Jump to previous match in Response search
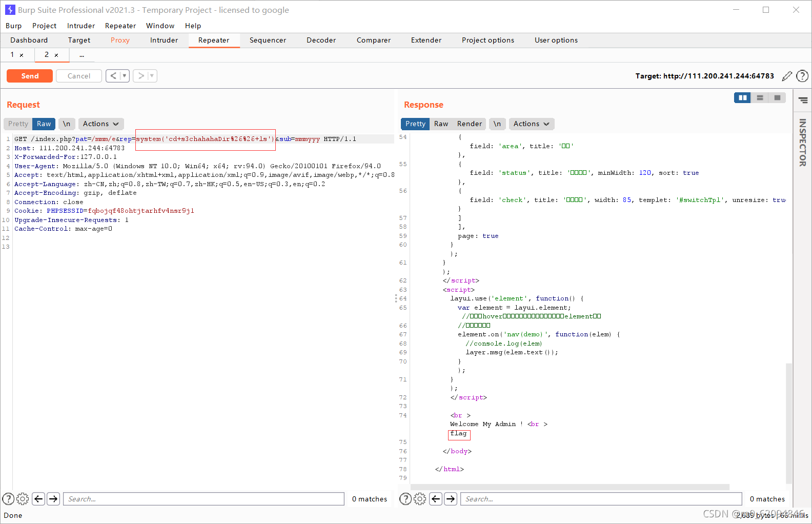The height and width of the screenshot is (524, 812). click(x=436, y=499)
